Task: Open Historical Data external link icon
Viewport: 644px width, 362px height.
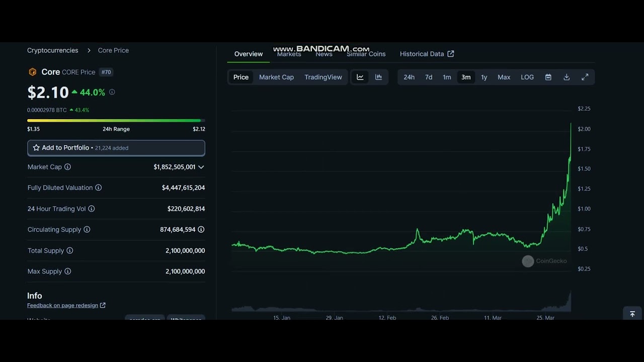Action: tap(451, 54)
